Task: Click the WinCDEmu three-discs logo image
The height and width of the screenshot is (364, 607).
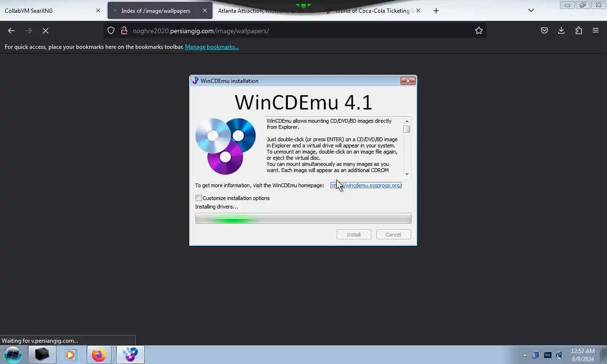Action: (x=226, y=146)
